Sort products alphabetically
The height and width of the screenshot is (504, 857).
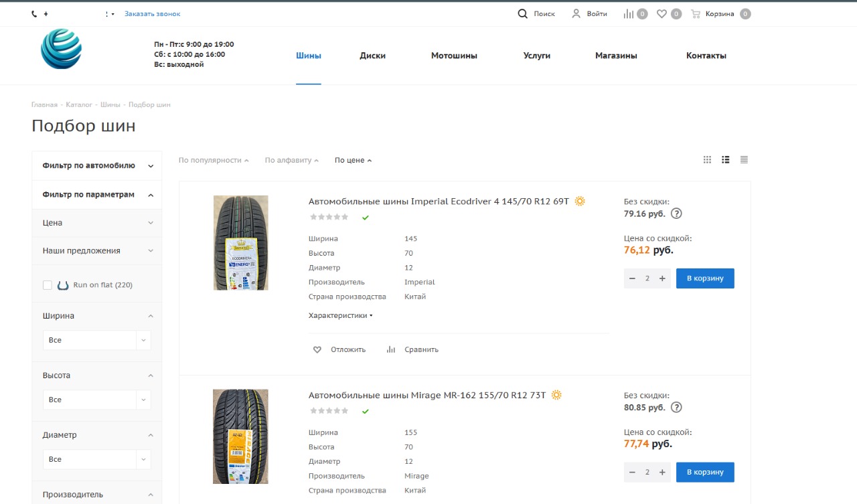[291, 161]
